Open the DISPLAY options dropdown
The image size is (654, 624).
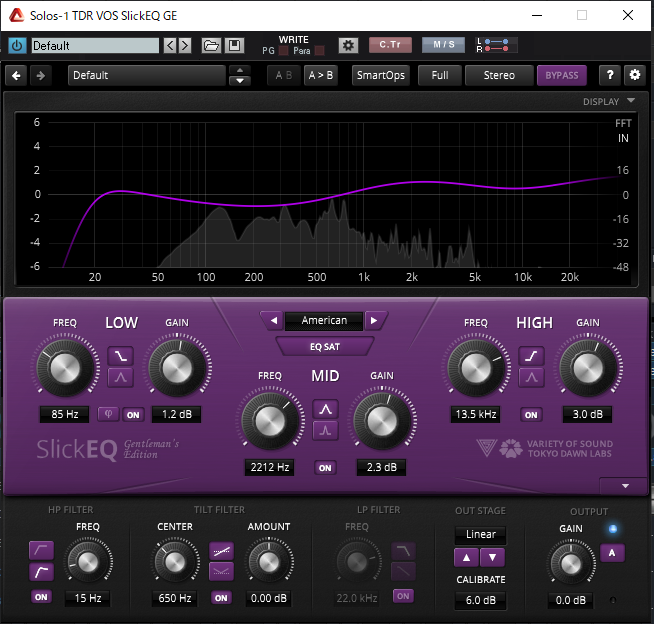tap(609, 101)
